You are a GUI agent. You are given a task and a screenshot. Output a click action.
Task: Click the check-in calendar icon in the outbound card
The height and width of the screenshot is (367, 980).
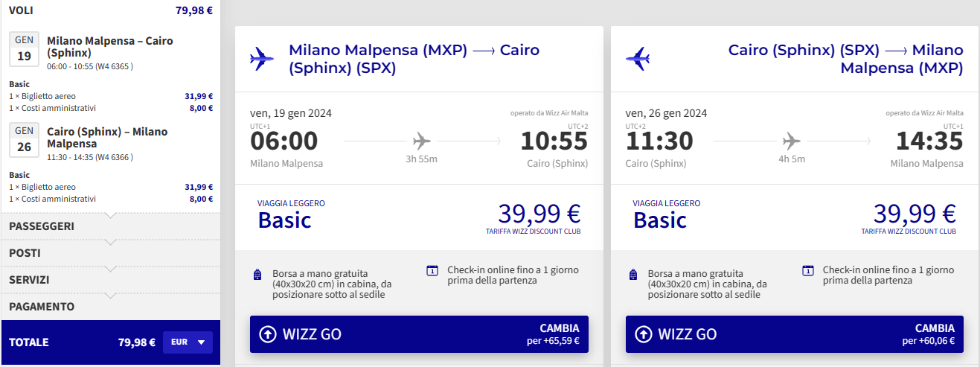coord(432,271)
